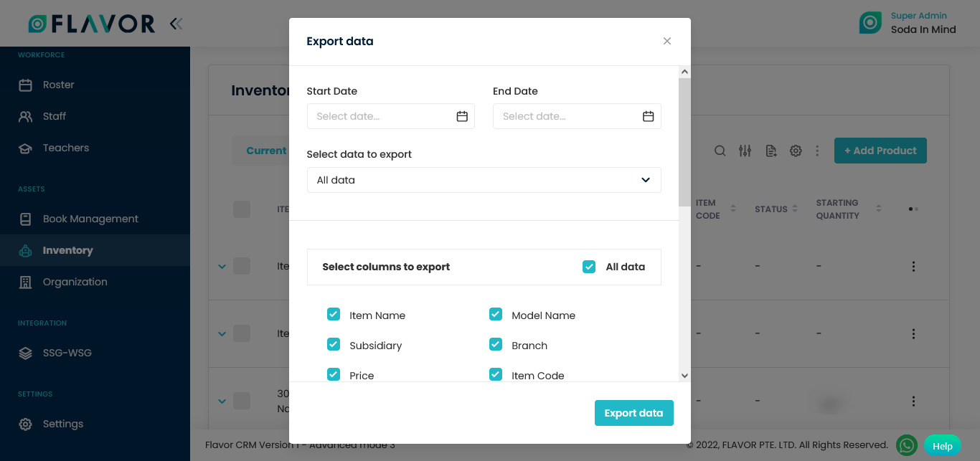
Task: Open the End Date calendar icon
Action: 649,115
